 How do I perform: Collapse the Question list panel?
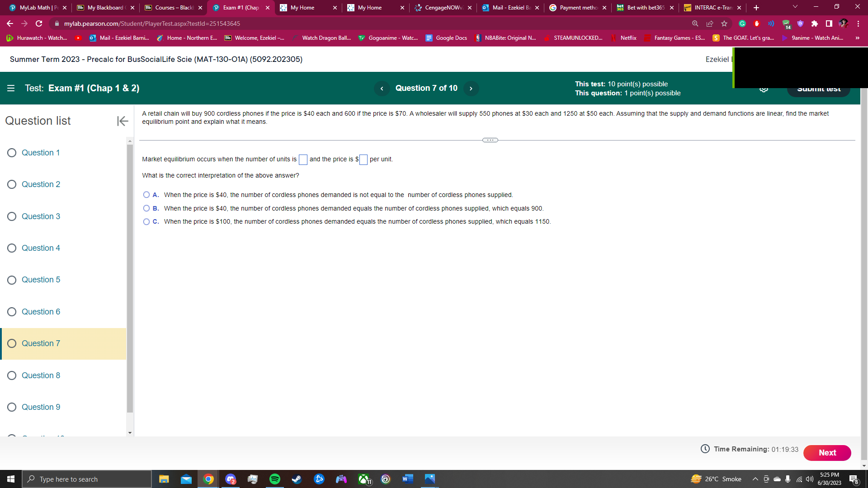pos(122,121)
